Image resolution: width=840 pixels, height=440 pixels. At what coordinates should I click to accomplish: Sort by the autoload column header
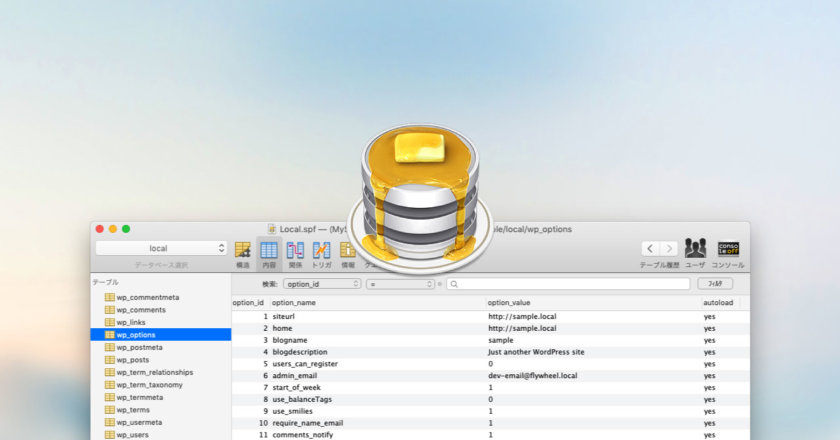coord(720,303)
